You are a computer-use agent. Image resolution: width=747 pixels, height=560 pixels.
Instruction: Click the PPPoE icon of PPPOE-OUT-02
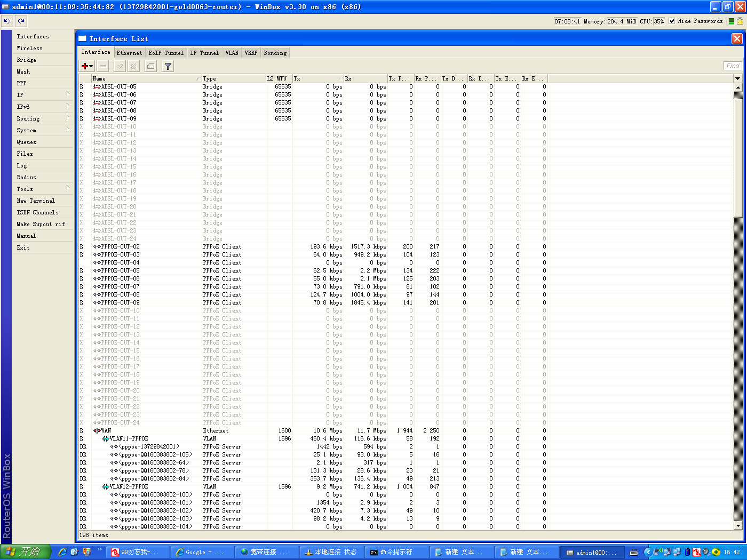pos(97,246)
